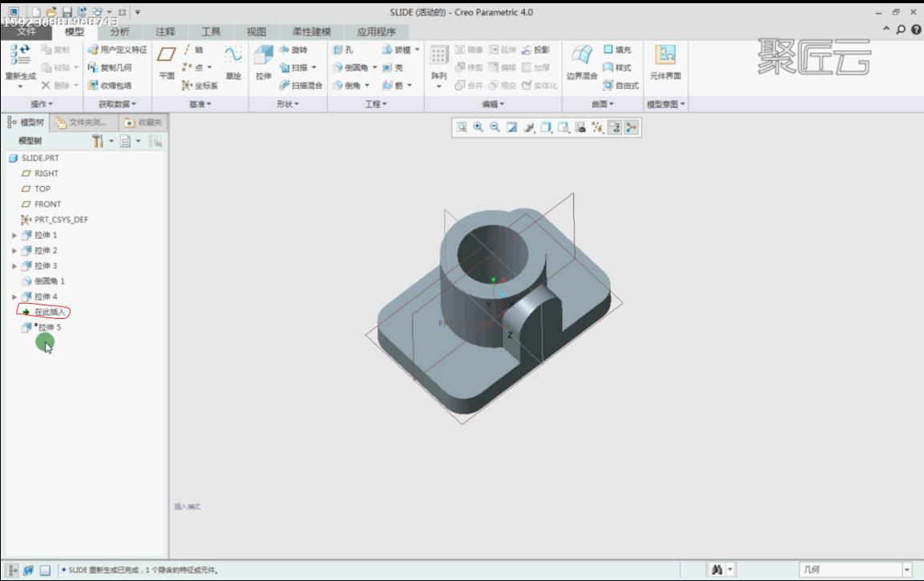Open the Round (倒圆角) dropdown arrow
The height and width of the screenshot is (581, 924).
pyautogui.click(x=375, y=68)
